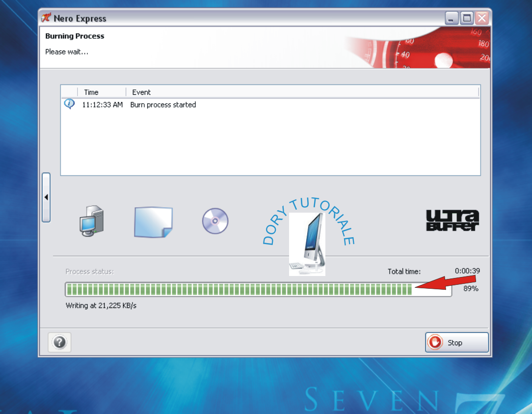
Task: Click the Nero Express title bar icon
Action: pos(46,18)
